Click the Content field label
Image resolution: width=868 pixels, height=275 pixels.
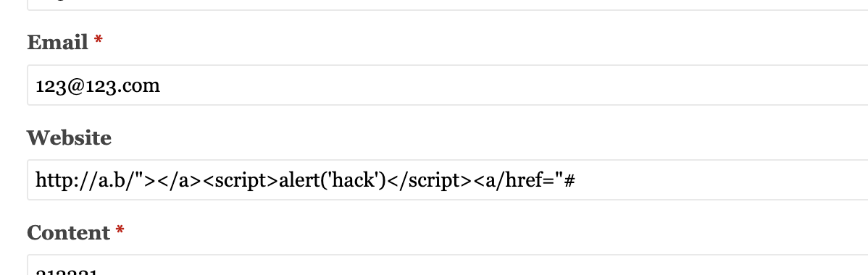tap(69, 232)
